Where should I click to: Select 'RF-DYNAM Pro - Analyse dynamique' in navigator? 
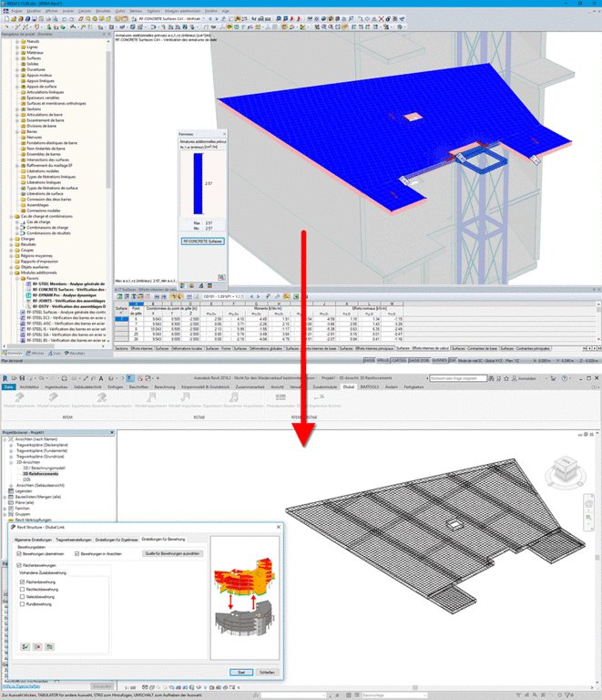pos(65,295)
